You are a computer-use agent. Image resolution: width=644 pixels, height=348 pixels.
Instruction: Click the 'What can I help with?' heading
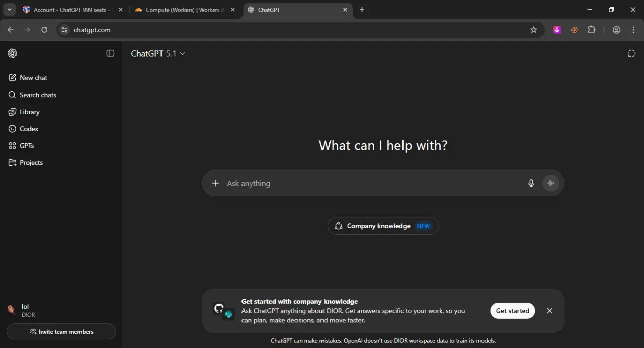pyautogui.click(x=383, y=146)
